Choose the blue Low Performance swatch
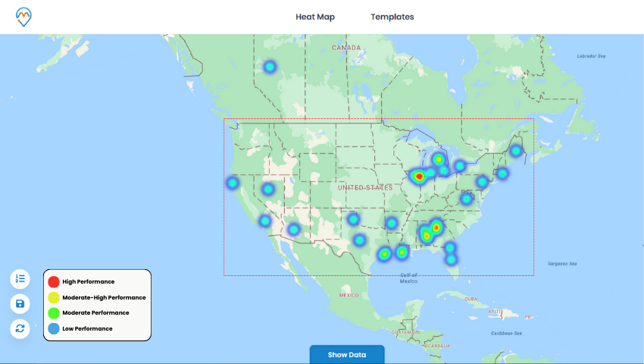Viewport: 644px width, 364px height. (x=54, y=328)
